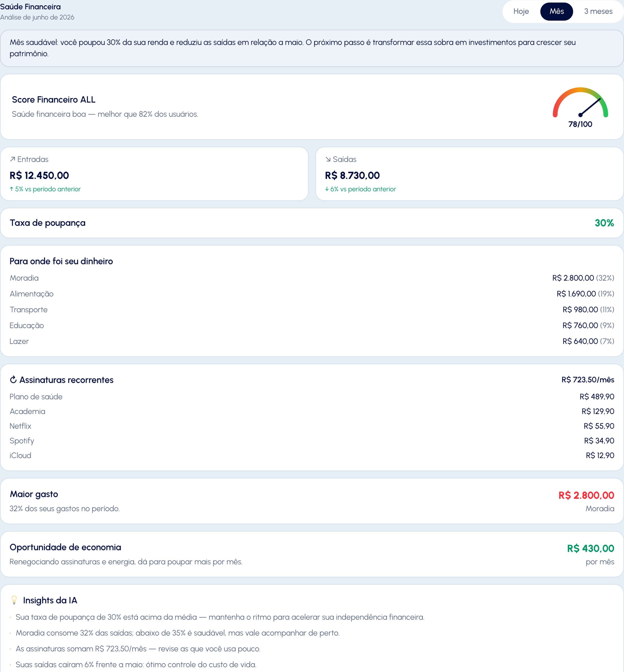Click the Maior gasto heading

pos(34,494)
